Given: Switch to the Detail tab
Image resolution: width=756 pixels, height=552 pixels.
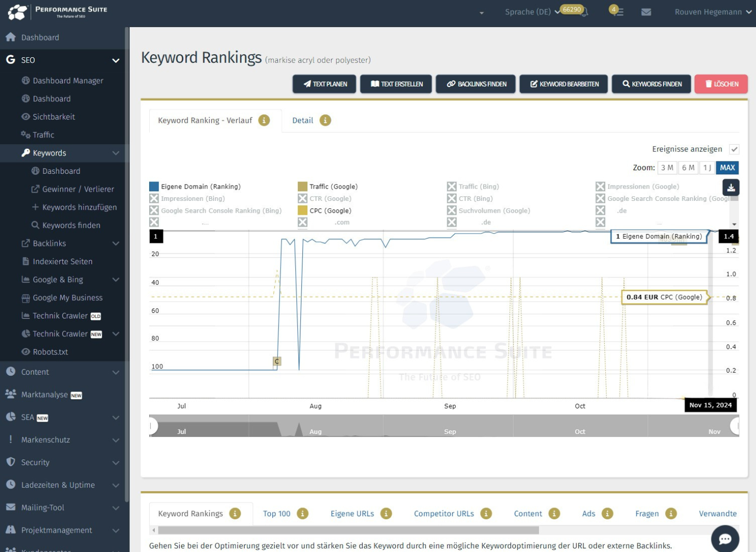Looking at the screenshot, I should (x=302, y=121).
